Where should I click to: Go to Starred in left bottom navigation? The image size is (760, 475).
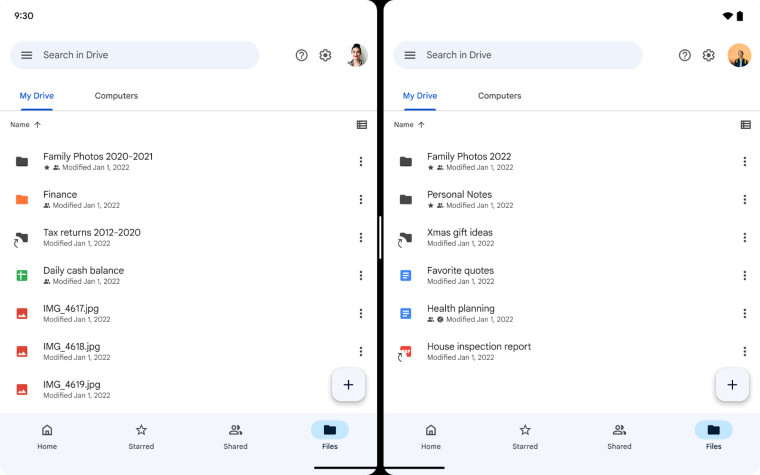tap(141, 436)
